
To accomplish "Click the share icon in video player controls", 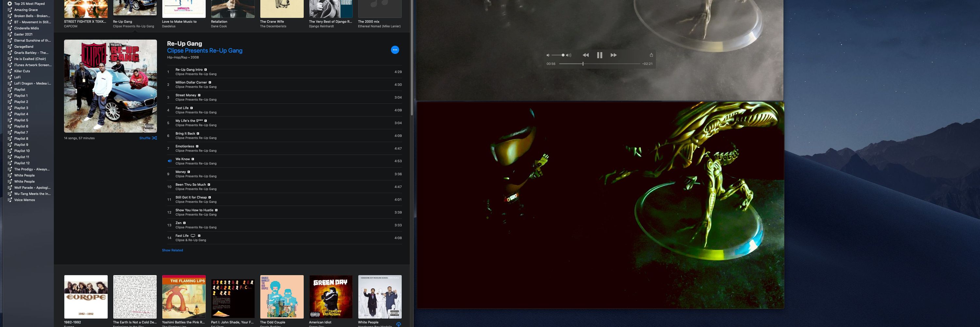I will pos(651,55).
